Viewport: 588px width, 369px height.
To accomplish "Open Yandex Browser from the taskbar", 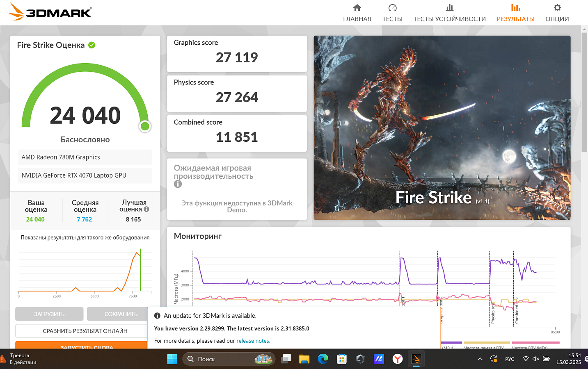I will coord(398,359).
